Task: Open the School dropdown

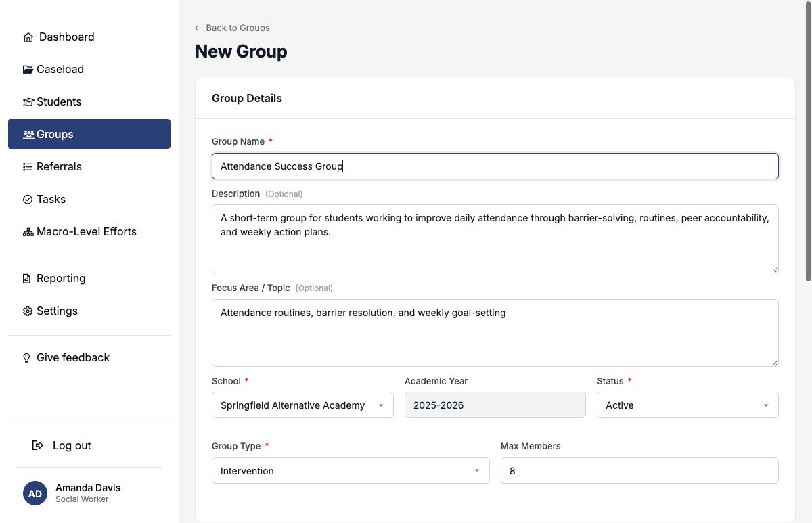Action: tap(302, 405)
